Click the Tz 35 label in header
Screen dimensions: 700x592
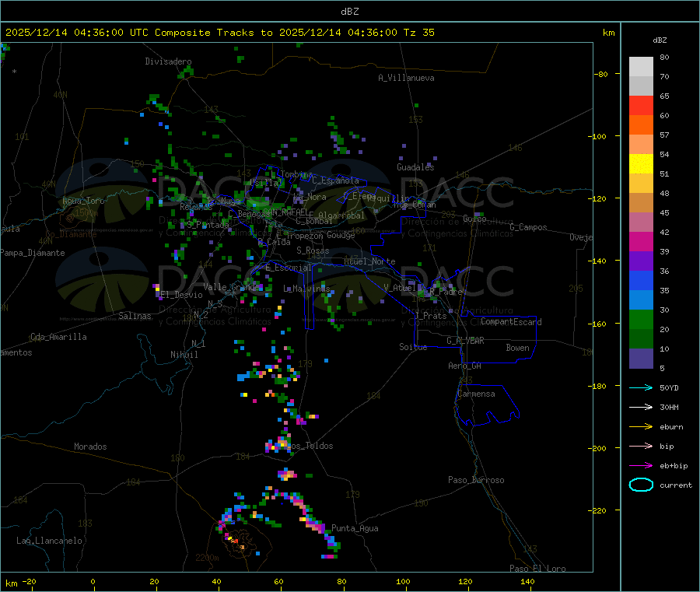point(418,33)
